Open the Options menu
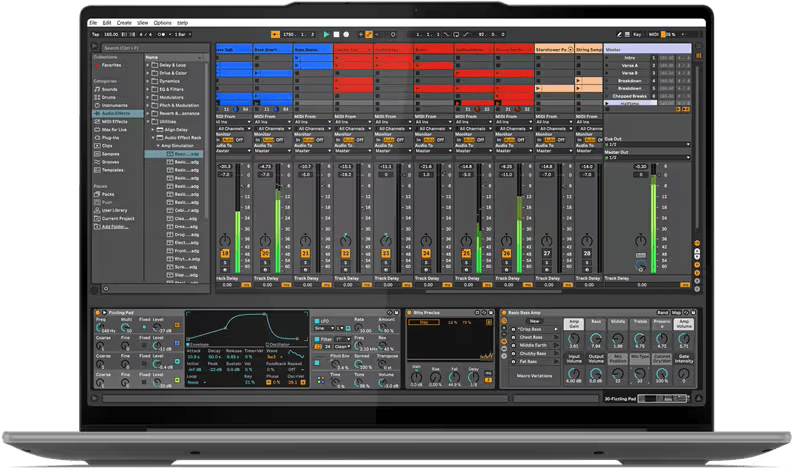This screenshot has width=793, height=470. point(162,22)
